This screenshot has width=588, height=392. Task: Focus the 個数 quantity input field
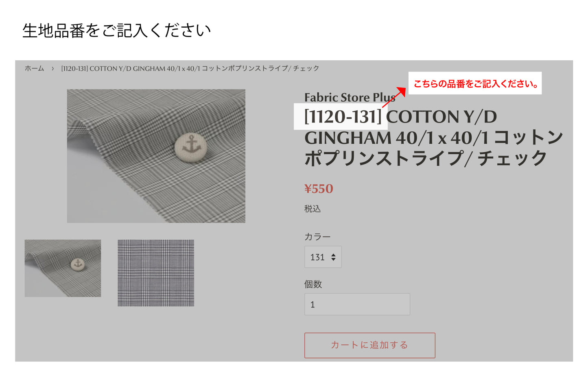click(x=357, y=304)
